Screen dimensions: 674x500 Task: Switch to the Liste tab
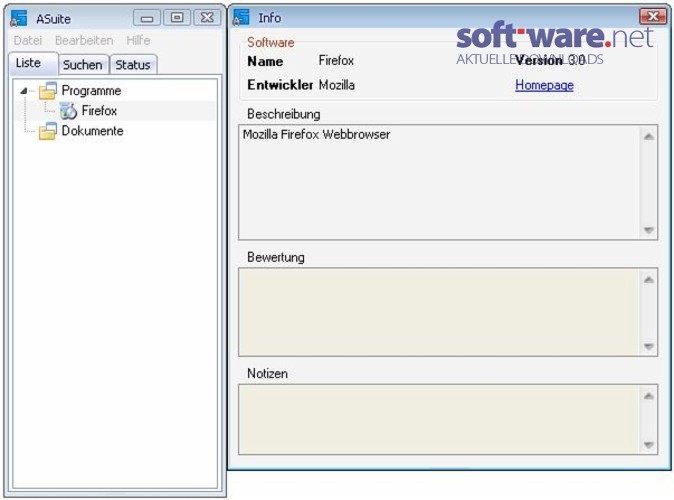tap(33, 63)
